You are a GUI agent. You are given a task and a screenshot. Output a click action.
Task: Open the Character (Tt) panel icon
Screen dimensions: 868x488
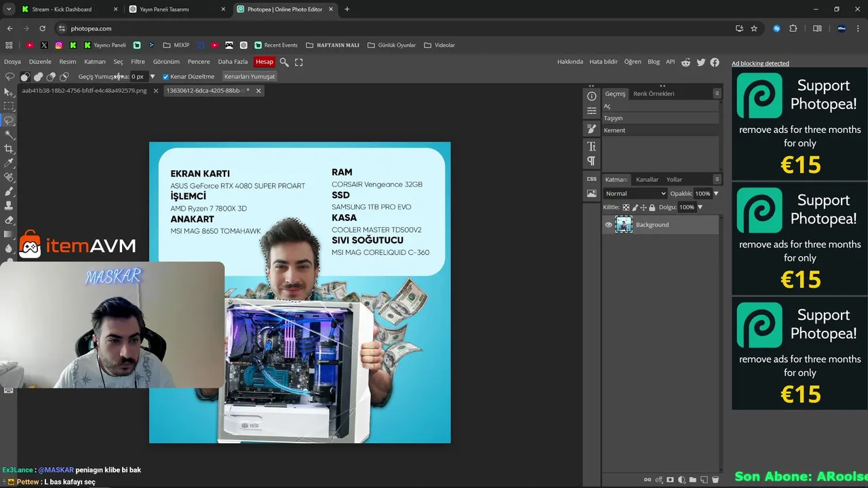[x=591, y=146]
